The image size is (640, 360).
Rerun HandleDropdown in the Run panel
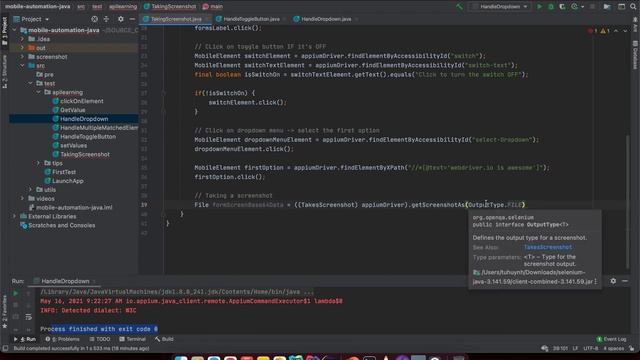coord(16,293)
